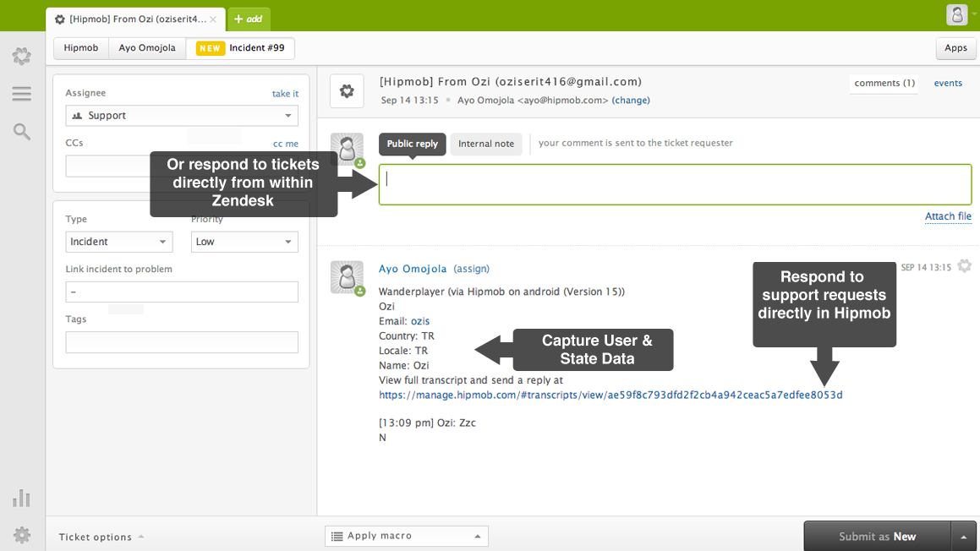980x551 pixels.
Task: Focus the Link incident to problem field
Action: pyautogui.click(x=182, y=292)
